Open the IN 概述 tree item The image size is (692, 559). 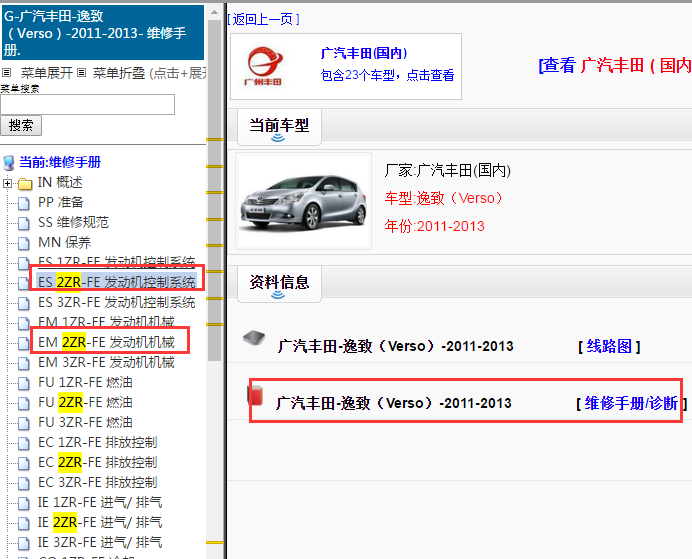click(x=60, y=182)
